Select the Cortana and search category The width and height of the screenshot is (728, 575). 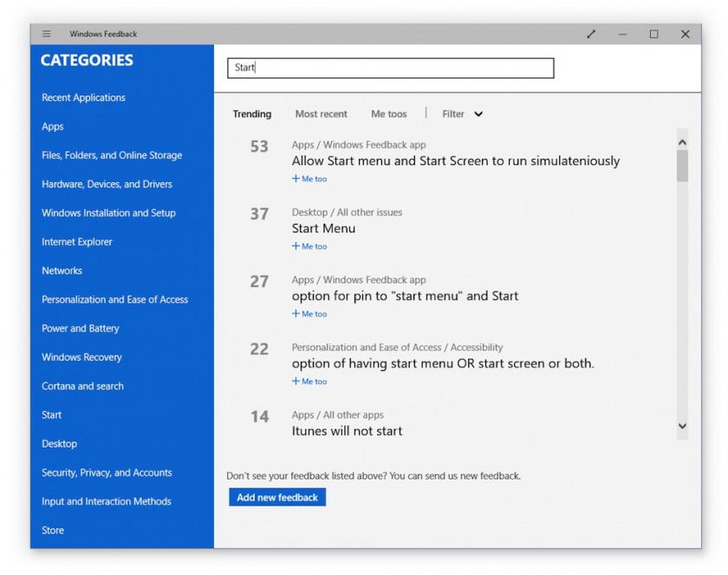[x=82, y=386]
